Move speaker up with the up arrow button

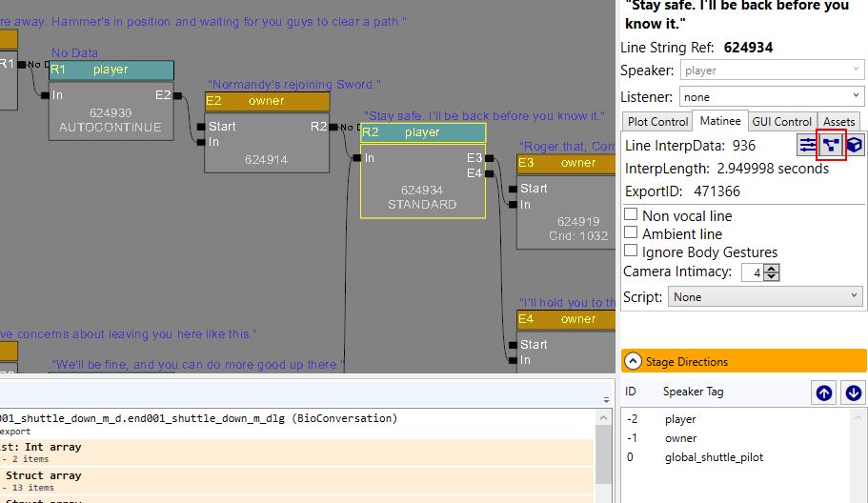pos(824,392)
